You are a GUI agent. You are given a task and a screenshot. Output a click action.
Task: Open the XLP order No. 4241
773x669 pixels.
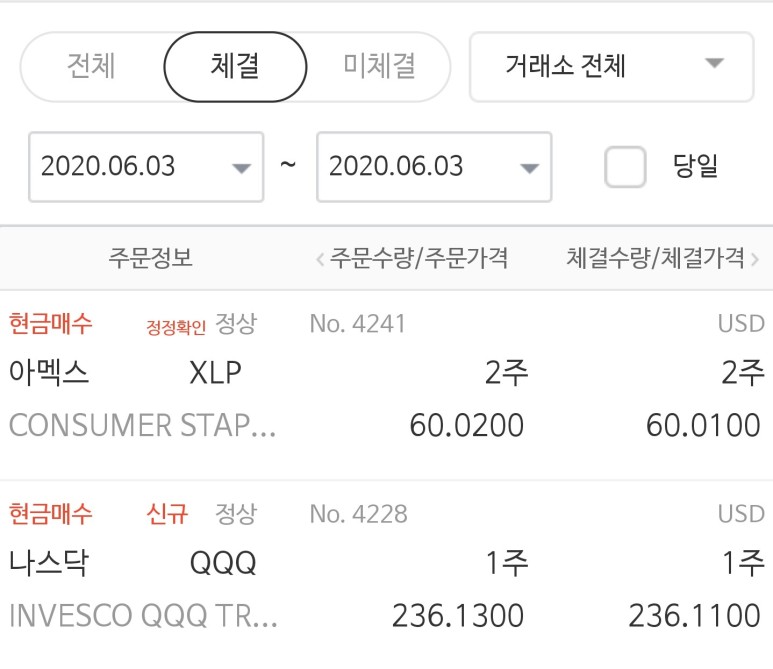[x=386, y=385]
